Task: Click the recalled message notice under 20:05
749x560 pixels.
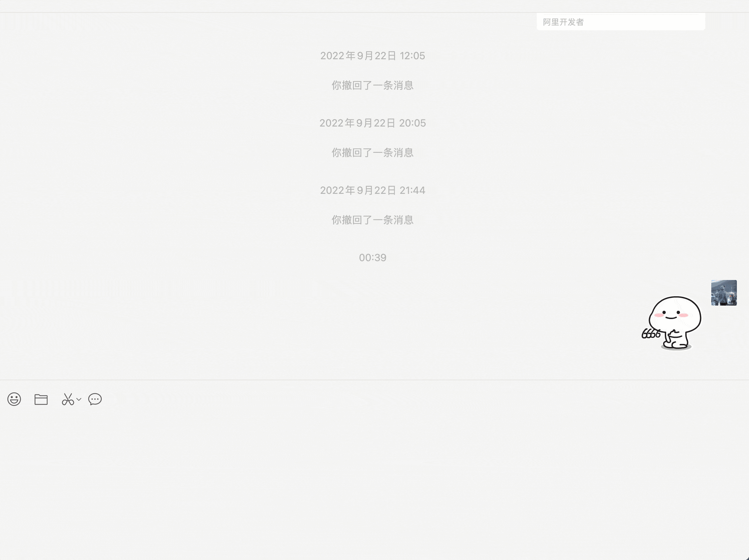Action: 372,152
